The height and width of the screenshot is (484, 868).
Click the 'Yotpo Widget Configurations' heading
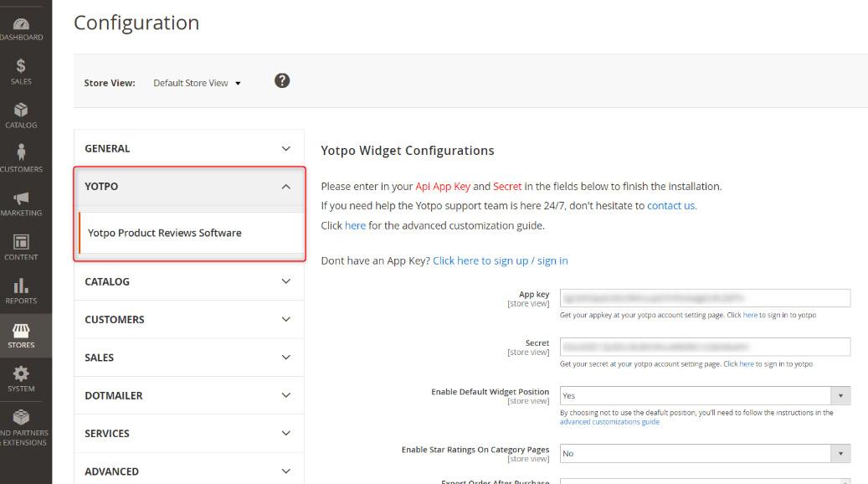pos(408,151)
